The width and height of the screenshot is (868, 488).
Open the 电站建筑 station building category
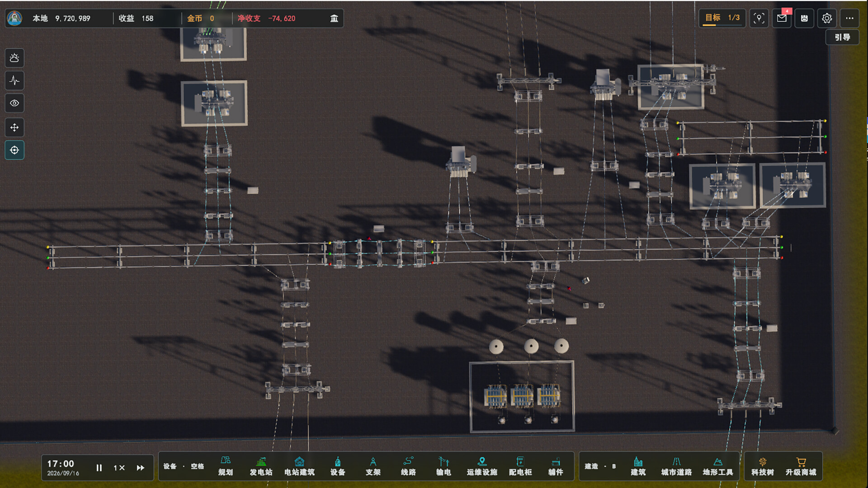tap(299, 466)
